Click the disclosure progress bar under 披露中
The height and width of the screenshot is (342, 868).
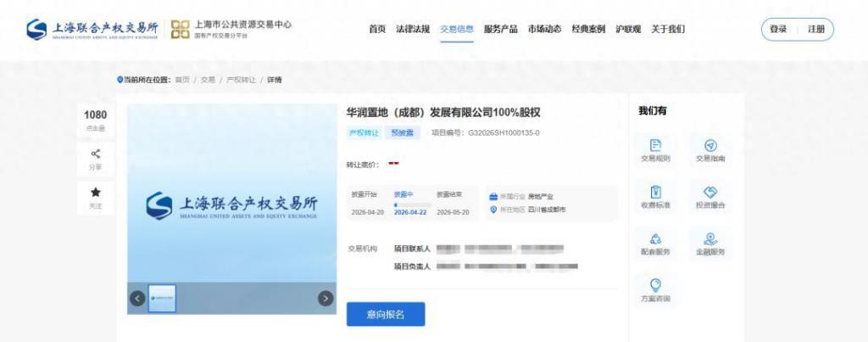pyautogui.click(x=412, y=205)
